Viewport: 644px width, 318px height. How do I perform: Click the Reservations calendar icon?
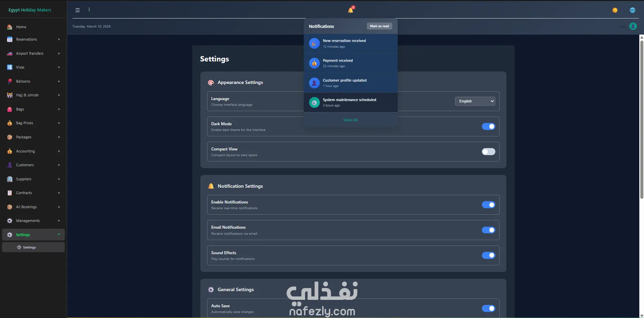click(10, 39)
